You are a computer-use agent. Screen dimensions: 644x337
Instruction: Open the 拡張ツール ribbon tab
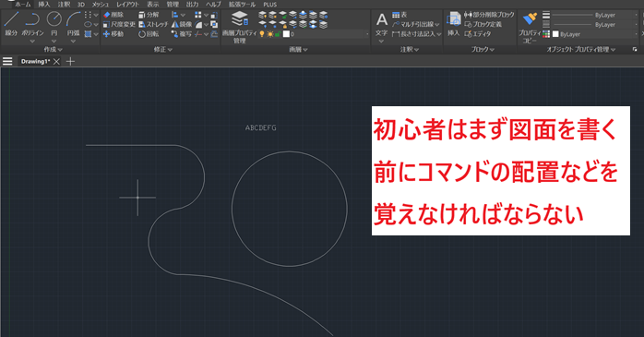click(243, 4)
